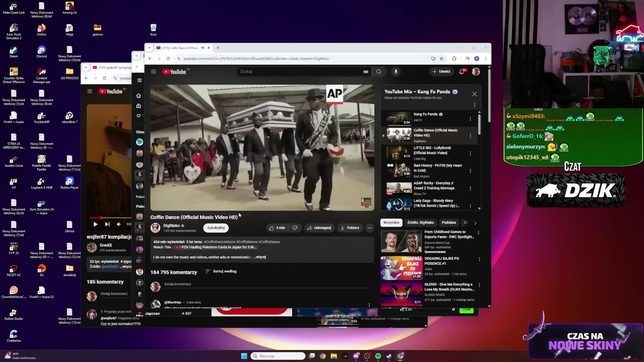Open the Kosz recycle bin

click(x=153, y=30)
